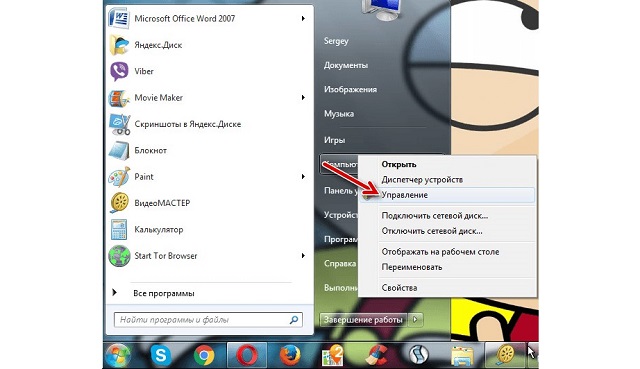The width and height of the screenshot is (640, 369).
Task: Expand Start Tor Browser jump list arrow
Action: (x=303, y=256)
